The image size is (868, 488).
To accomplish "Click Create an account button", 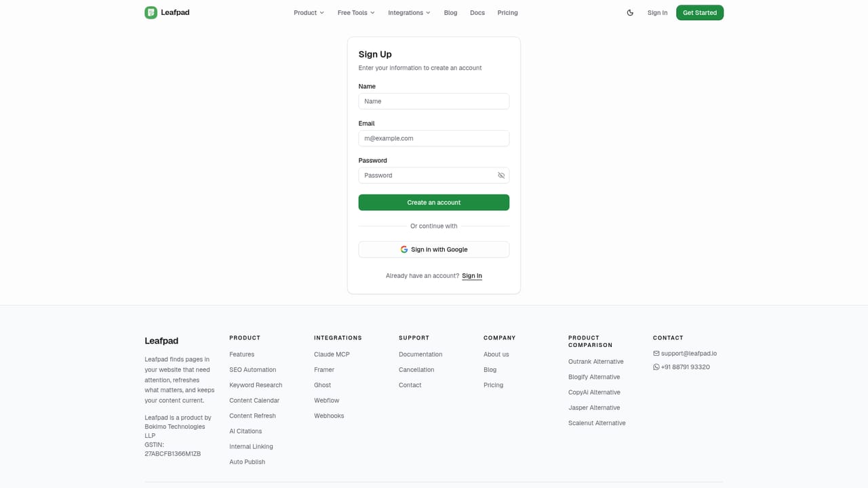I will (434, 203).
